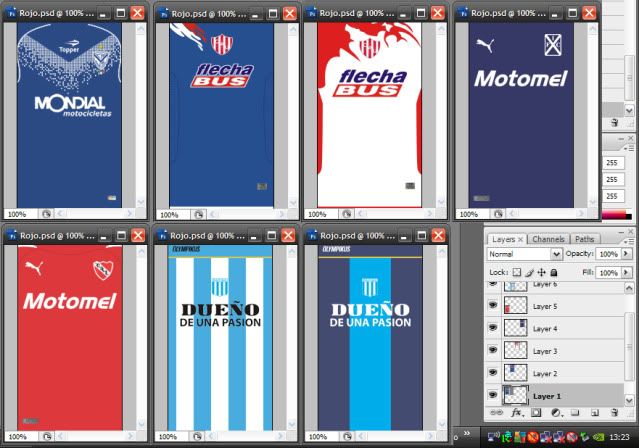Viewport: 639px width, 448px height.
Task: Create a new layer in Layers panel
Action: point(595,413)
